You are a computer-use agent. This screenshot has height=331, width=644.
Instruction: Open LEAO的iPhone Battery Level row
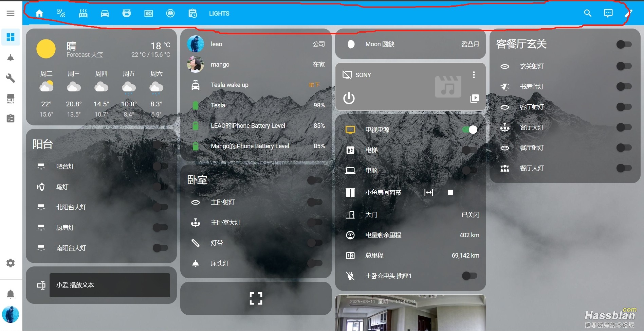[256, 126]
